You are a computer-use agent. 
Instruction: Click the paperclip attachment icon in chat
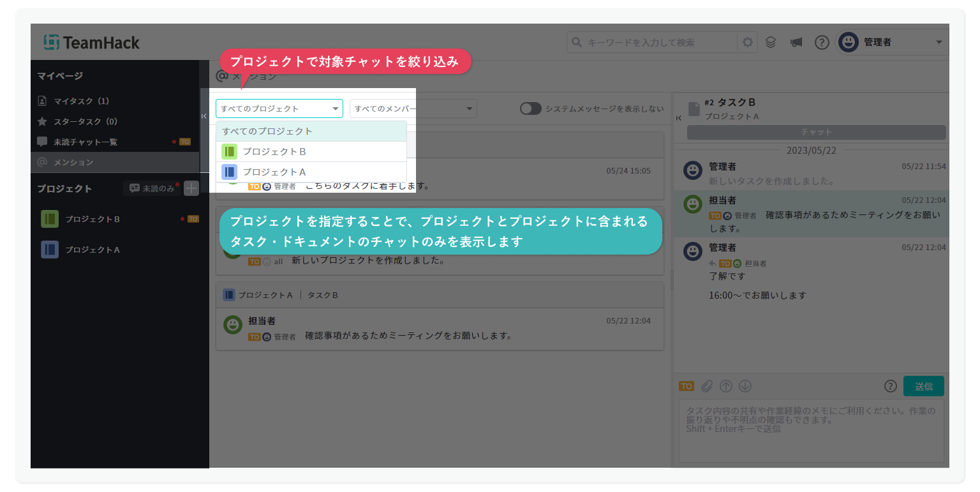pyautogui.click(x=706, y=386)
